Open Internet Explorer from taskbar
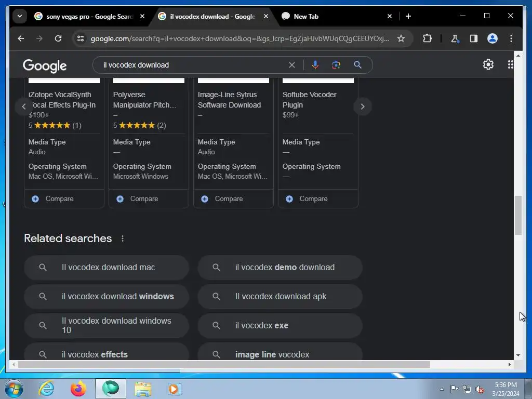 (46, 389)
